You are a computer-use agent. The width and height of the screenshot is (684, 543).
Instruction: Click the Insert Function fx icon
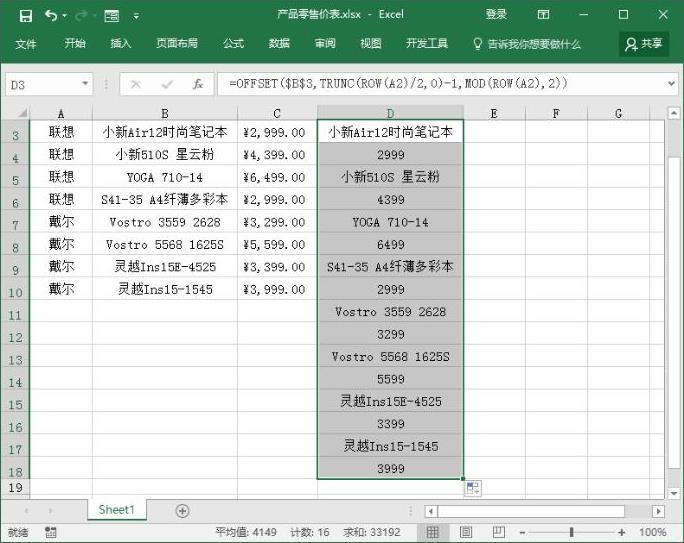(x=198, y=84)
